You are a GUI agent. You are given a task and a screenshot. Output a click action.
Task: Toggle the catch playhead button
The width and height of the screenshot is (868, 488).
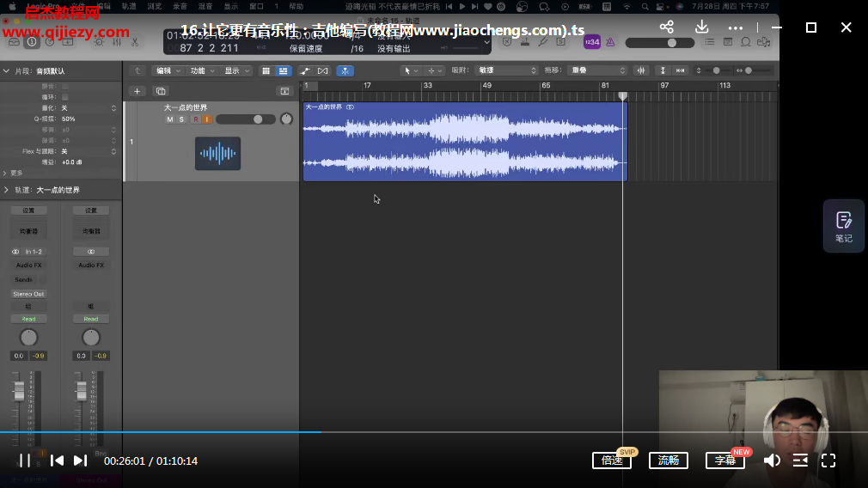coord(345,70)
